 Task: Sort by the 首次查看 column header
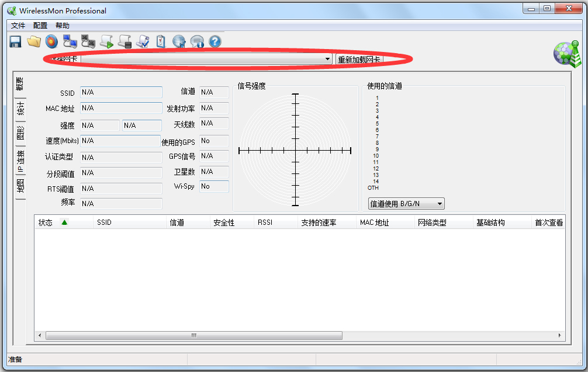click(x=548, y=222)
